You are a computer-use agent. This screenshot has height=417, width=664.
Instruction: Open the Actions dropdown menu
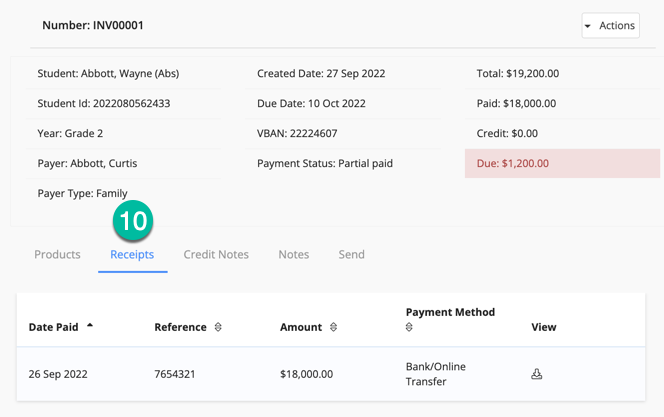pos(610,26)
